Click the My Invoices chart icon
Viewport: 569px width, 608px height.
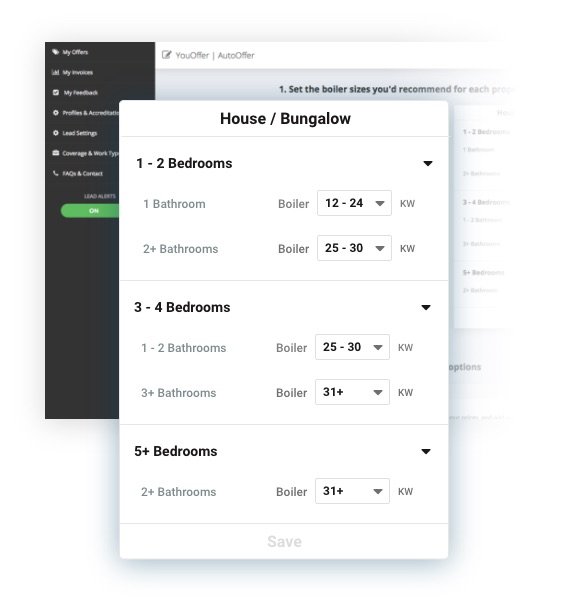pyautogui.click(x=55, y=72)
